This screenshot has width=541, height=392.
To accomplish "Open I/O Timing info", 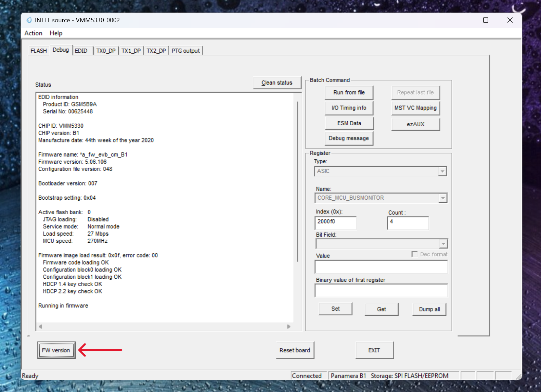I will (349, 108).
